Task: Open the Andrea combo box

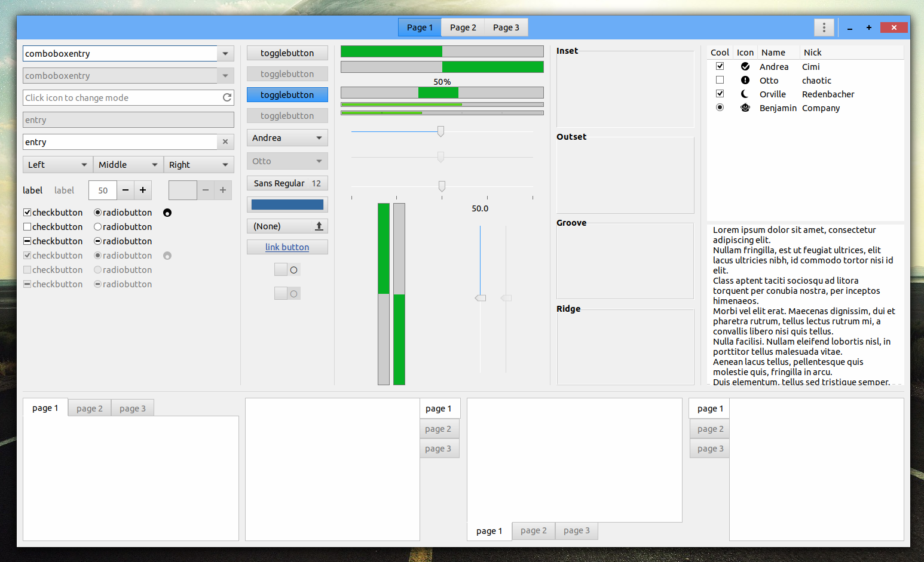Action: [x=287, y=137]
